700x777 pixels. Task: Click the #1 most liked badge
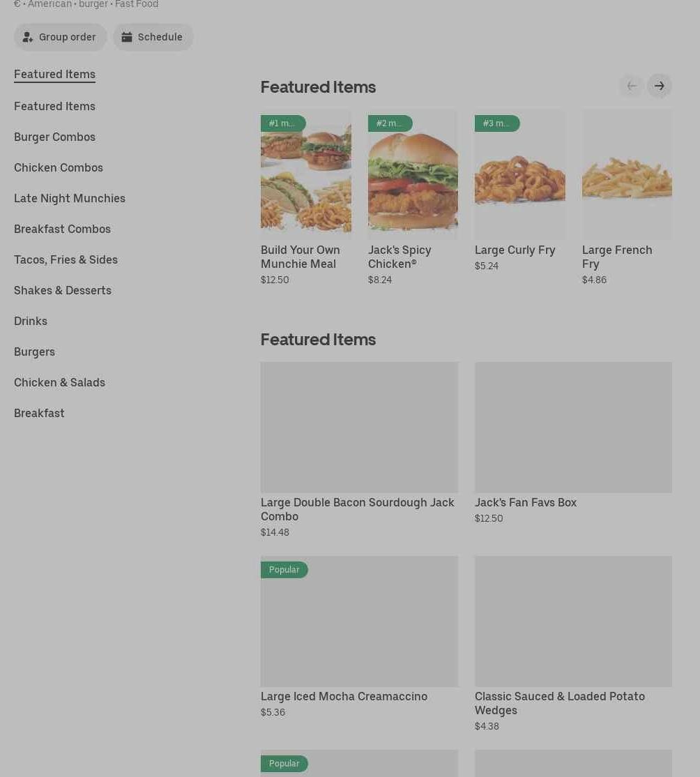point(282,123)
